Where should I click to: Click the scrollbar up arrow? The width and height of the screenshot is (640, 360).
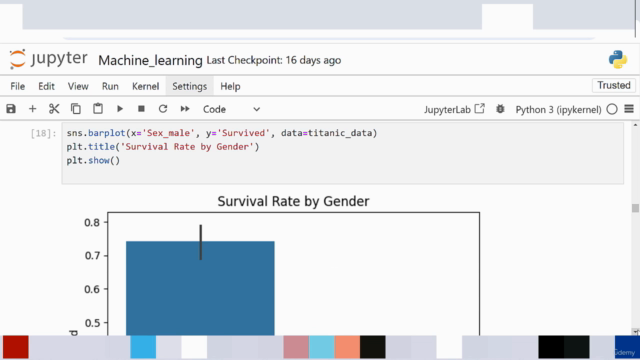(635, 125)
